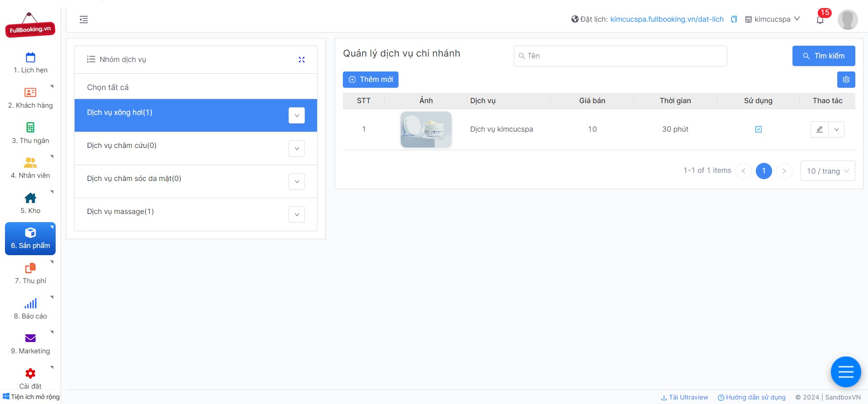Image resolution: width=868 pixels, height=404 pixels.
Task: Open the kimcucspa branch selector
Action: (773, 19)
